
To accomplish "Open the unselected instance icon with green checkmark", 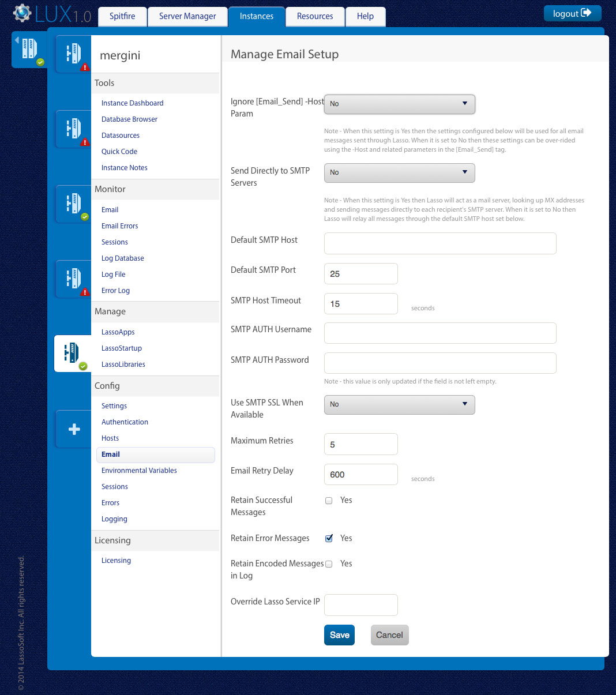I will [x=73, y=204].
